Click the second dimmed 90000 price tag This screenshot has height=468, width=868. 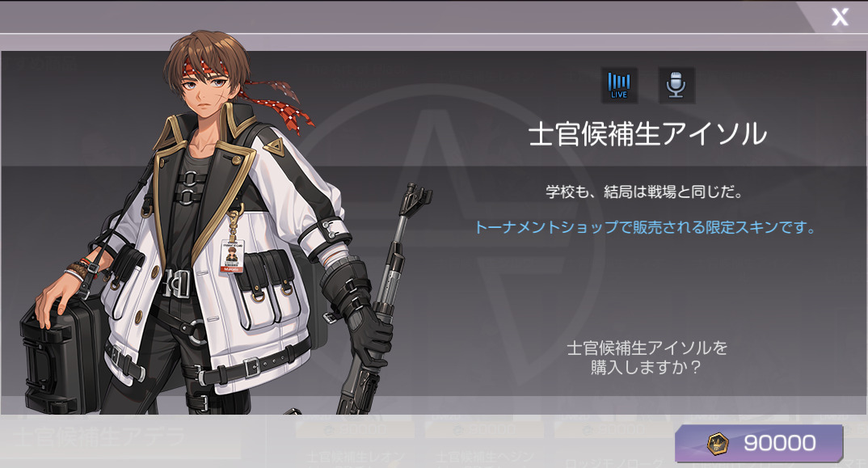484,429
